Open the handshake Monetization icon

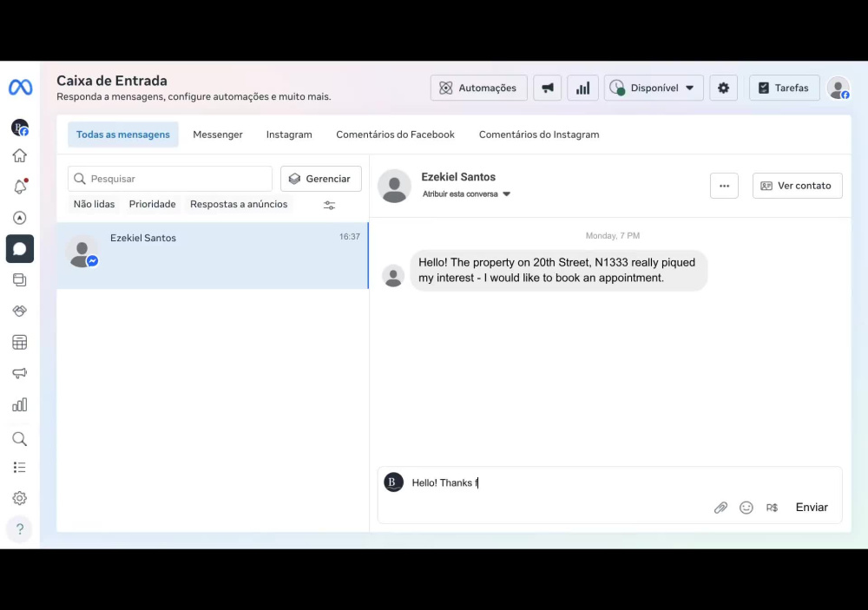pyautogui.click(x=20, y=312)
